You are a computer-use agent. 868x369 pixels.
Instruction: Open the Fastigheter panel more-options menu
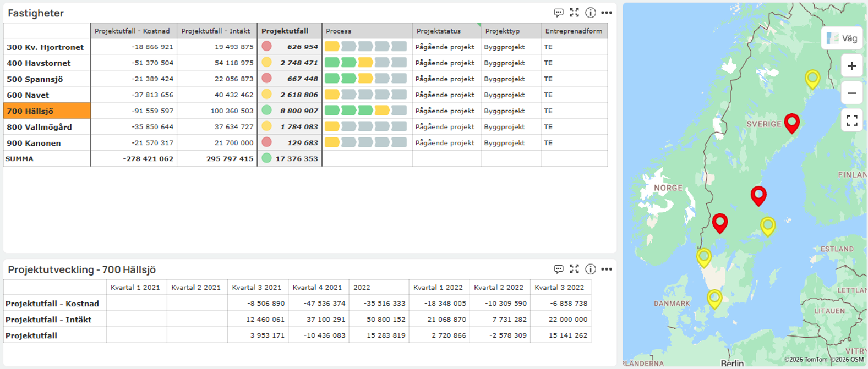(607, 13)
